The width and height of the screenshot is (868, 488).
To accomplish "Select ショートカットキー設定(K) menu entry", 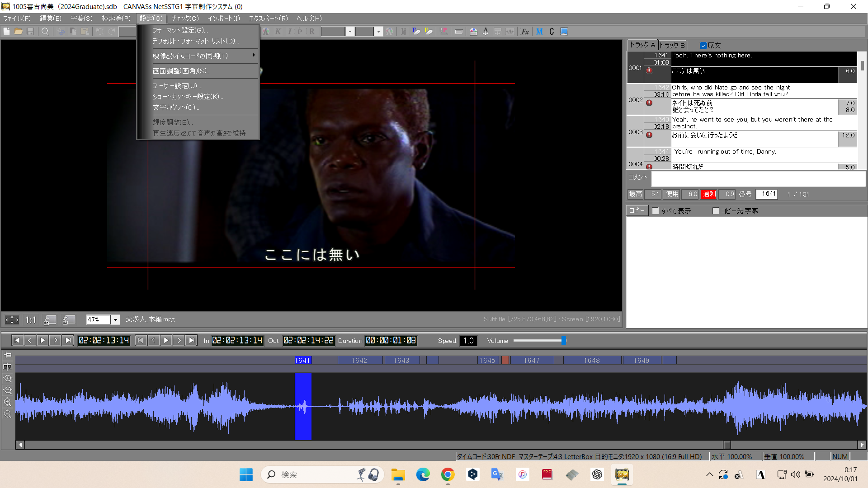I will pos(198,97).
